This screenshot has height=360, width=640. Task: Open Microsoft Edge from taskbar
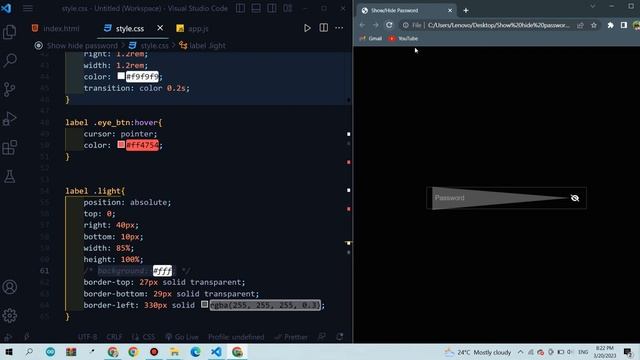pyautogui.click(x=195, y=352)
